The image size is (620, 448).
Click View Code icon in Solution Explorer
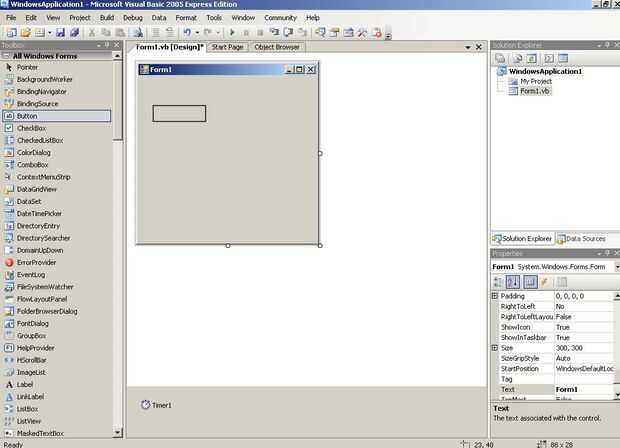click(x=549, y=58)
